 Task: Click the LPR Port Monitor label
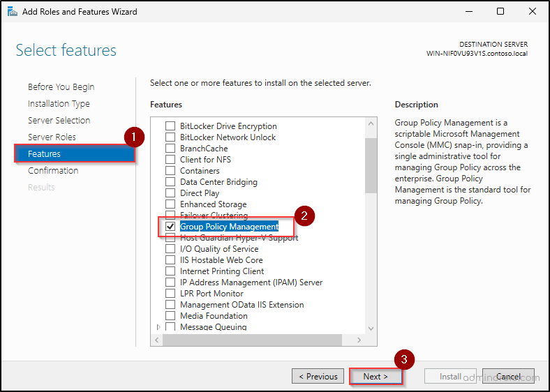[x=211, y=294]
